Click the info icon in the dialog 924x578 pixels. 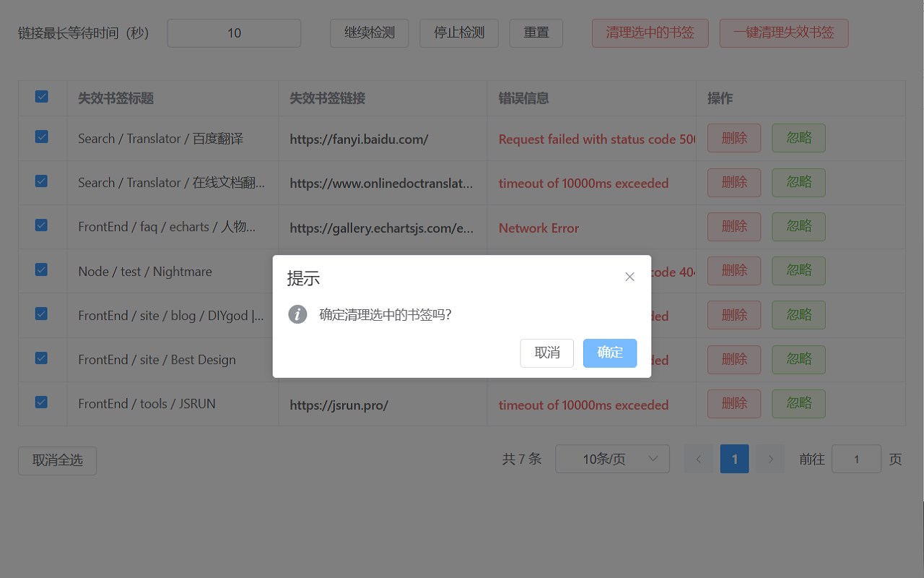(297, 314)
